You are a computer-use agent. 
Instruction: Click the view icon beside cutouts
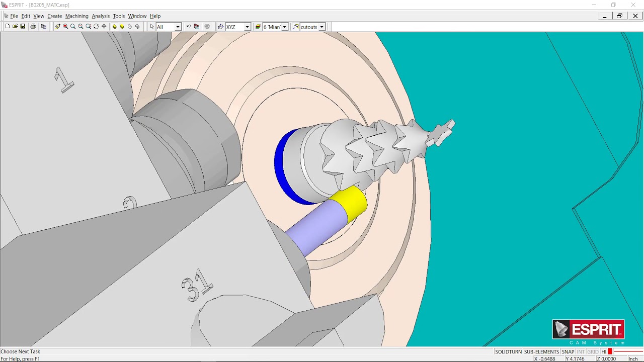click(296, 27)
